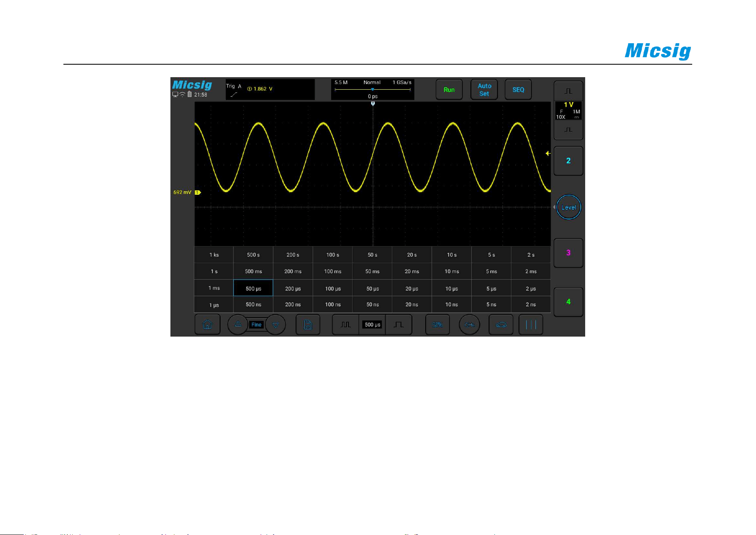Decrease time base with single-pulse icon
Image resolution: width=756 pixels, height=535 pixels.
tap(399, 324)
